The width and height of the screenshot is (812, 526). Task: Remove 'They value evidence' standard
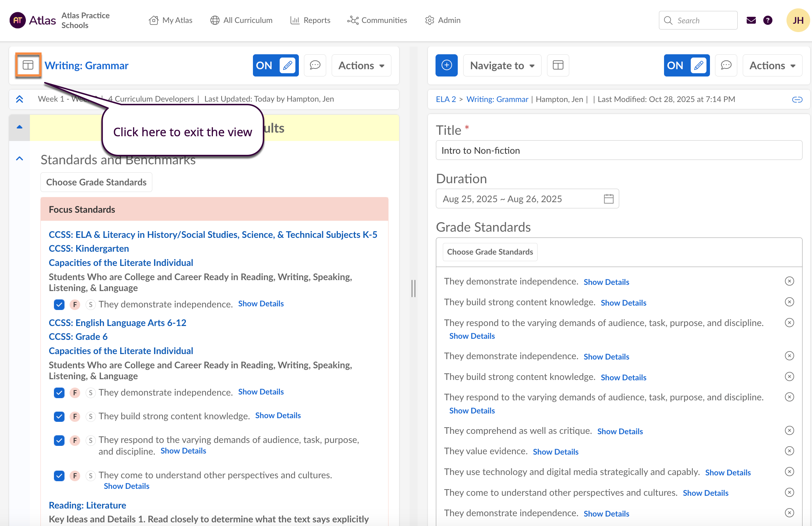(x=789, y=451)
